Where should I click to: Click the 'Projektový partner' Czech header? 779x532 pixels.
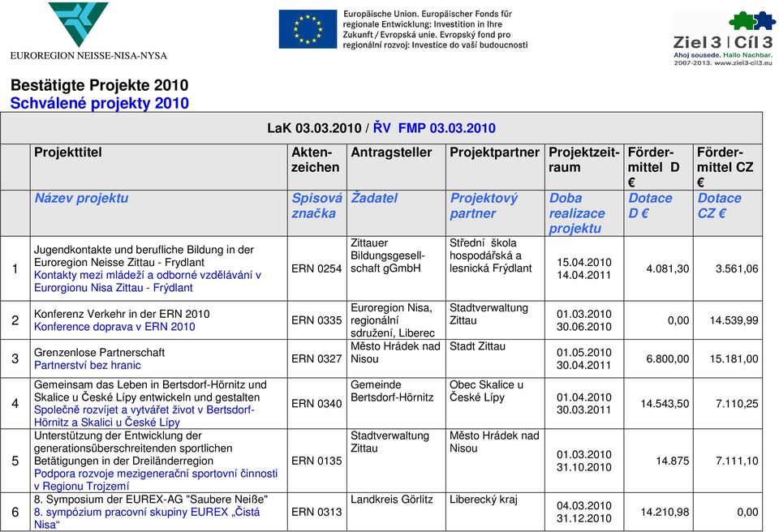[484, 206]
